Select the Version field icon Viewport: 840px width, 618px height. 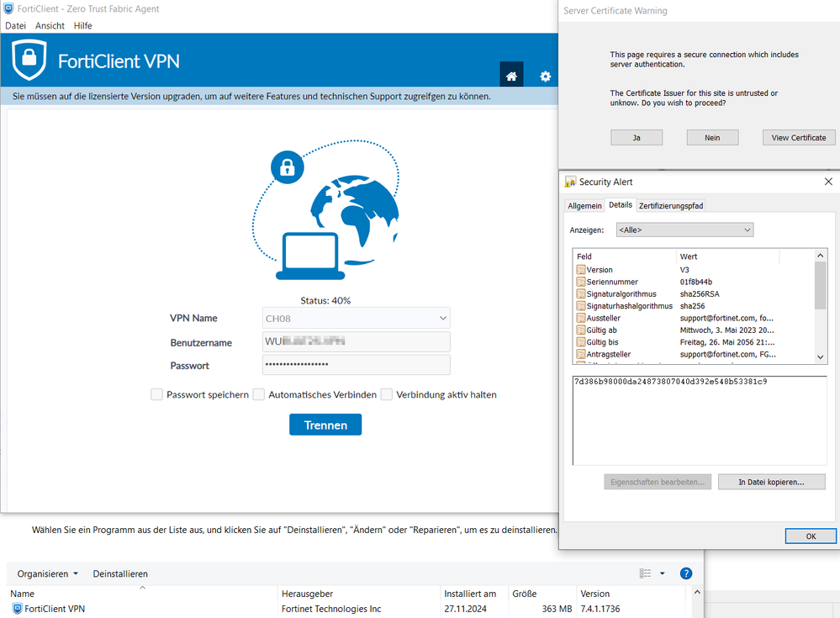coord(581,269)
